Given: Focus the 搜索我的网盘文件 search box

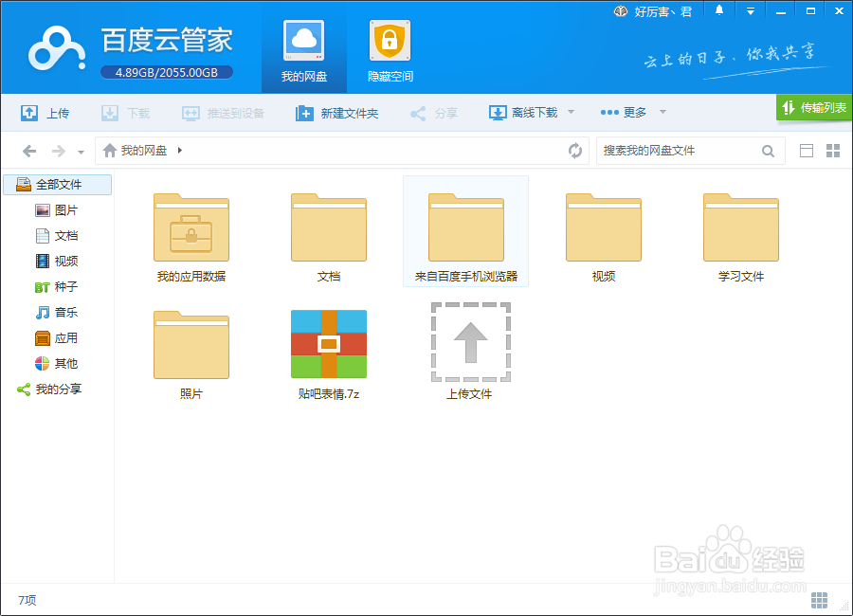Looking at the screenshot, I should tap(680, 151).
